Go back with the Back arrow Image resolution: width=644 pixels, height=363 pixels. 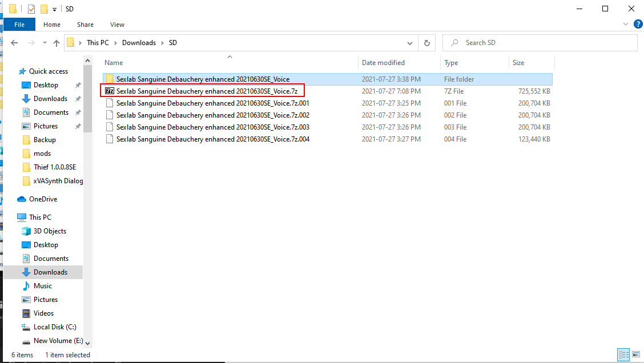[14, 43]
